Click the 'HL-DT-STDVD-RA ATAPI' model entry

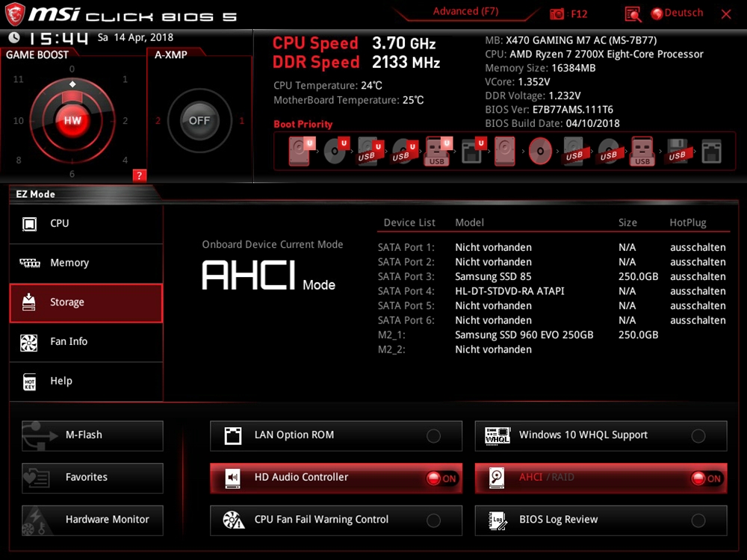[509, 291]
